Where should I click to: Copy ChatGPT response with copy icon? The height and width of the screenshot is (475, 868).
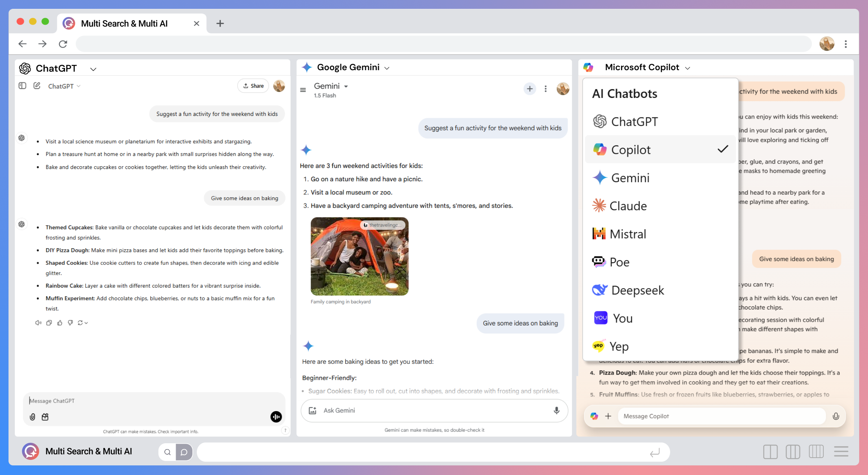49,323
